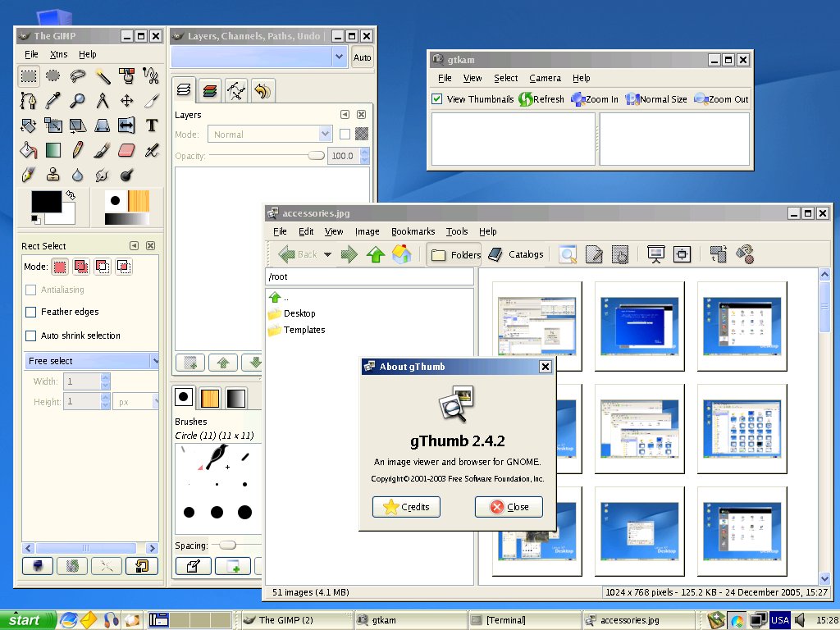
Task: Open the Back history dropdown arrow in gThumb
Action: pos(327,254)
